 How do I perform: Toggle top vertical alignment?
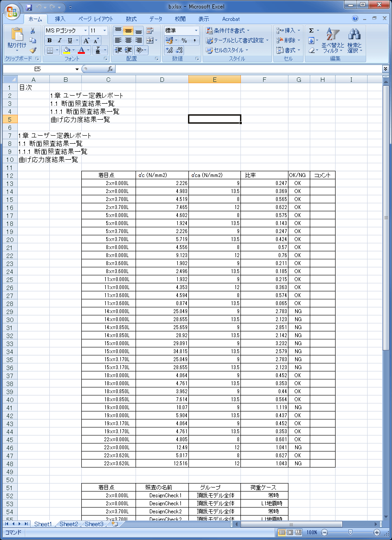point(118,31)
